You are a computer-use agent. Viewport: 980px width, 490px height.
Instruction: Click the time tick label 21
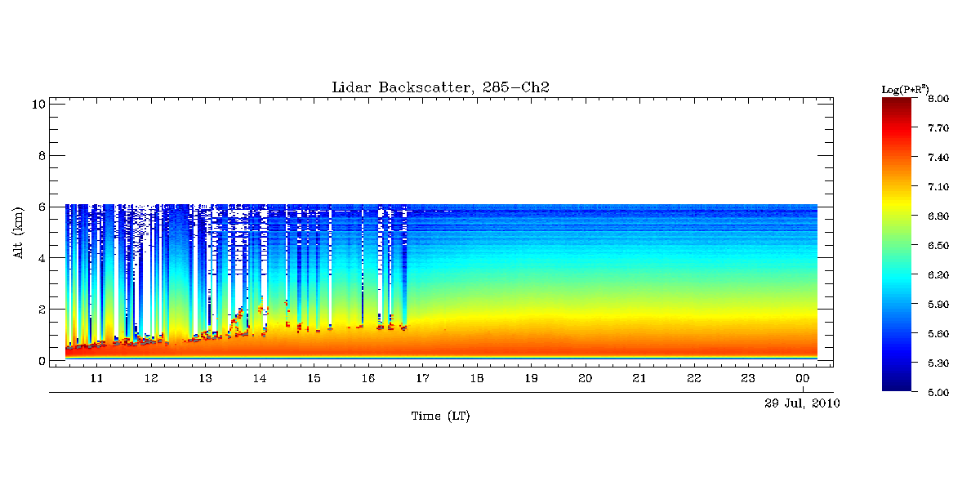pos(639,378)
